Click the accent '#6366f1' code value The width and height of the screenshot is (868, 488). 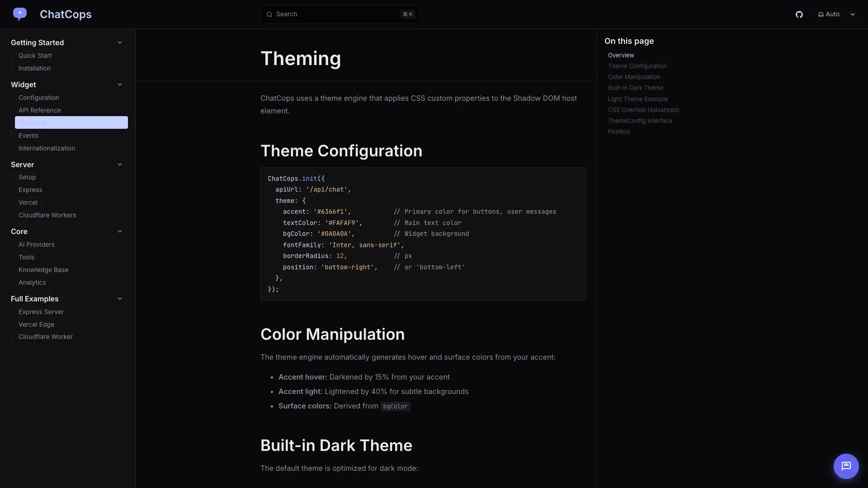point(330,211)
